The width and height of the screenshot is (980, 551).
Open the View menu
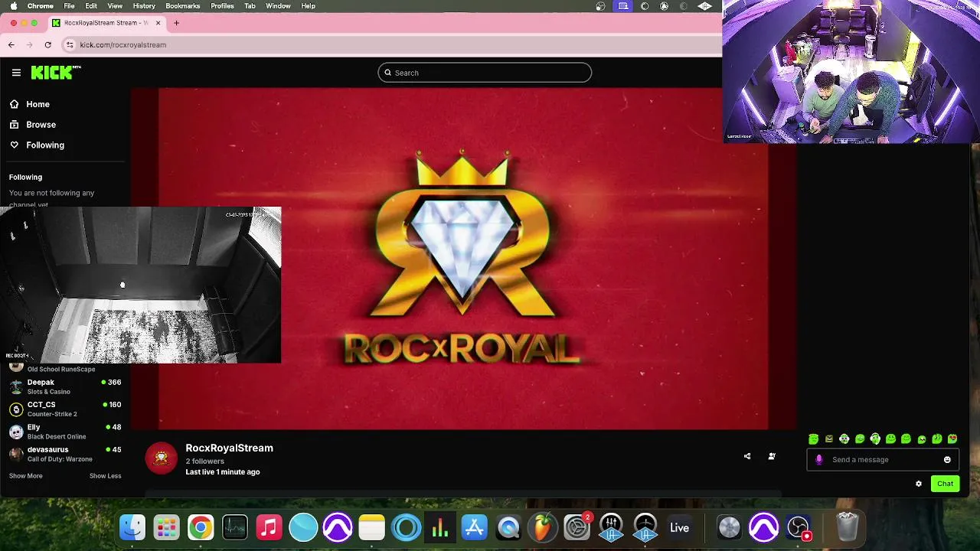[115, 6]
